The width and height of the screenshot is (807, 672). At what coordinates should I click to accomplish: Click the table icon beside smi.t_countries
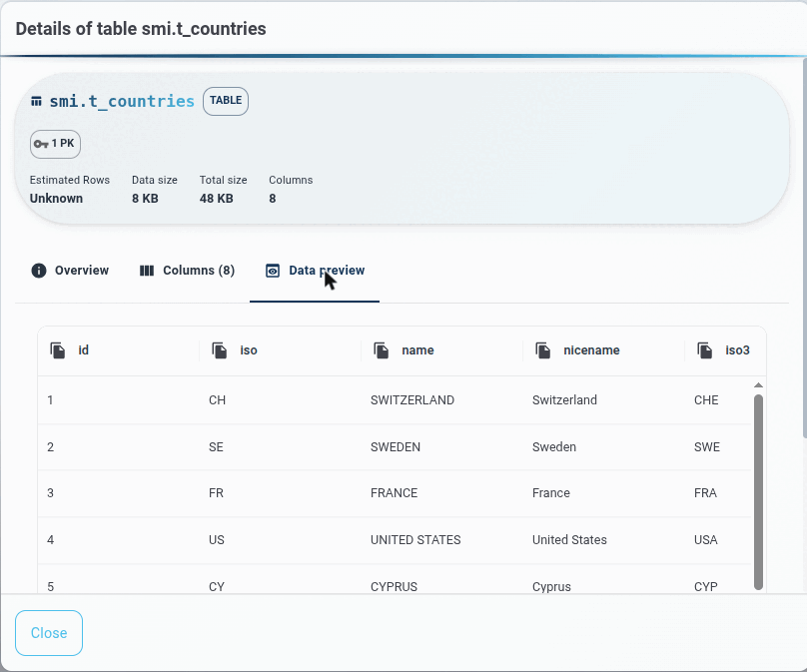coord(36,102)
